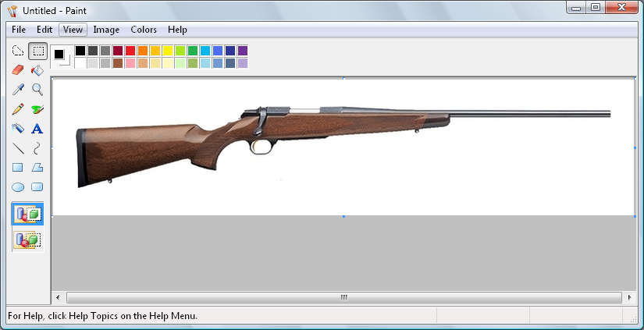Click the foreground/background color indicator box
The image size is (644, 330).
(61, 57)
